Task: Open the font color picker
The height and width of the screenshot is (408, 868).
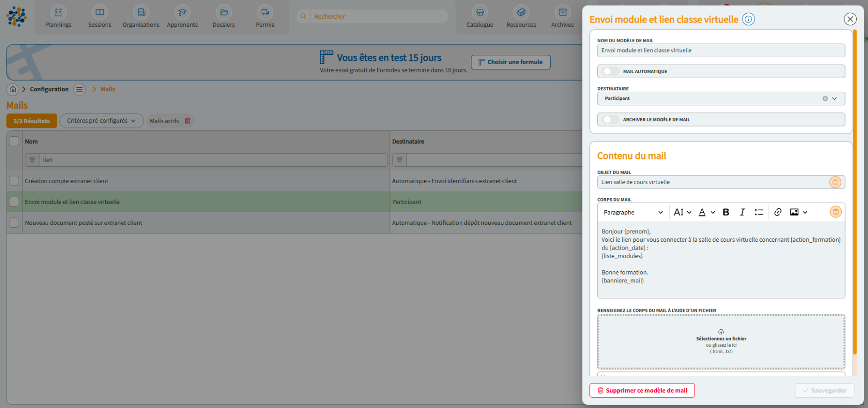Action: point(706,212)
